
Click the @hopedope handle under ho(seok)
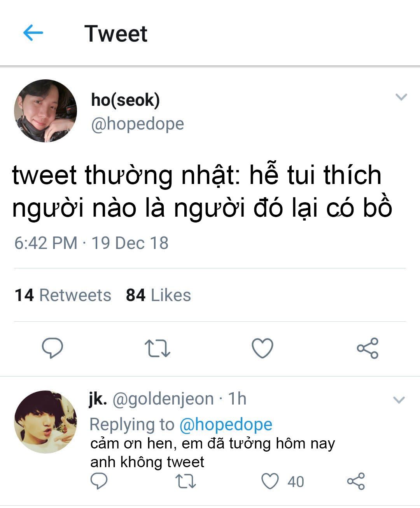[x=137, y=124]
